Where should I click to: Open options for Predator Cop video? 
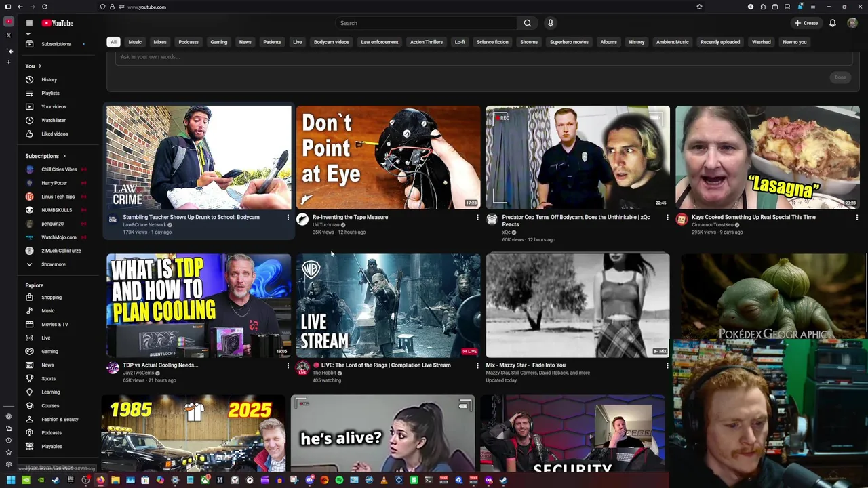667,218
